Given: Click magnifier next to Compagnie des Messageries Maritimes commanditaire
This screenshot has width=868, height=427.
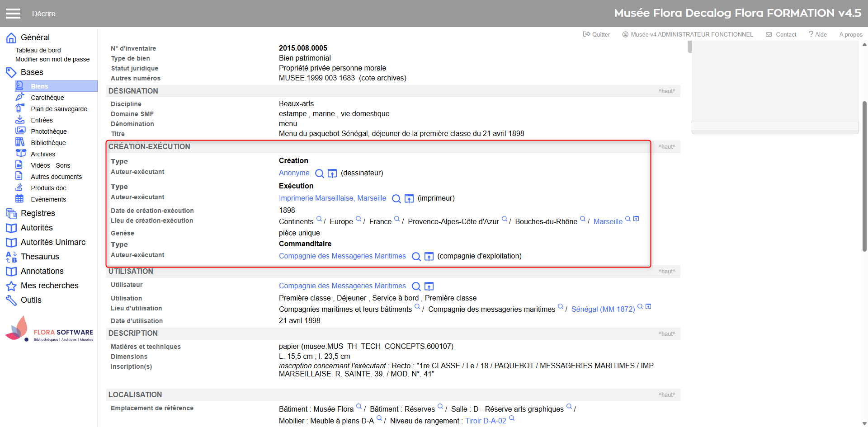Looking at the screenshot, I should 416,257.
